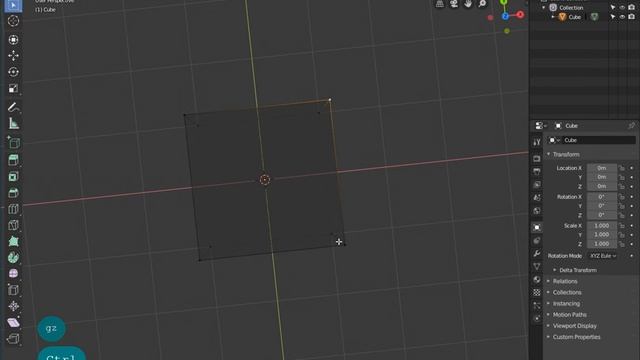Disable Cube in renders via camera icon
640x360 pixels.
(631, 17)
